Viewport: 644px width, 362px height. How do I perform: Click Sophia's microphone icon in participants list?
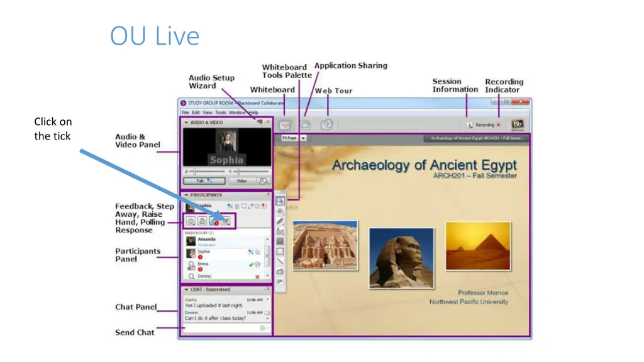pyautogui.click(x=250, y=252)
